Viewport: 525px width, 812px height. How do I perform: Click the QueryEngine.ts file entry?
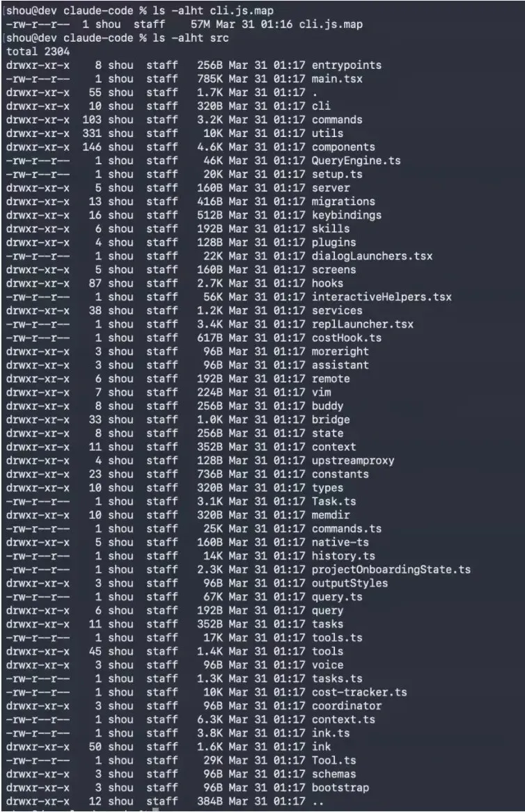click(356, 161)
